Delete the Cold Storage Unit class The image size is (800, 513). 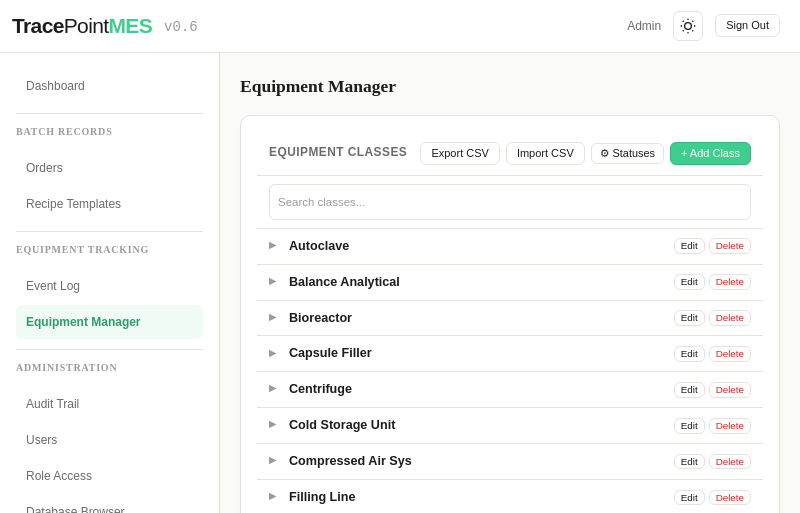pos(730,426)
